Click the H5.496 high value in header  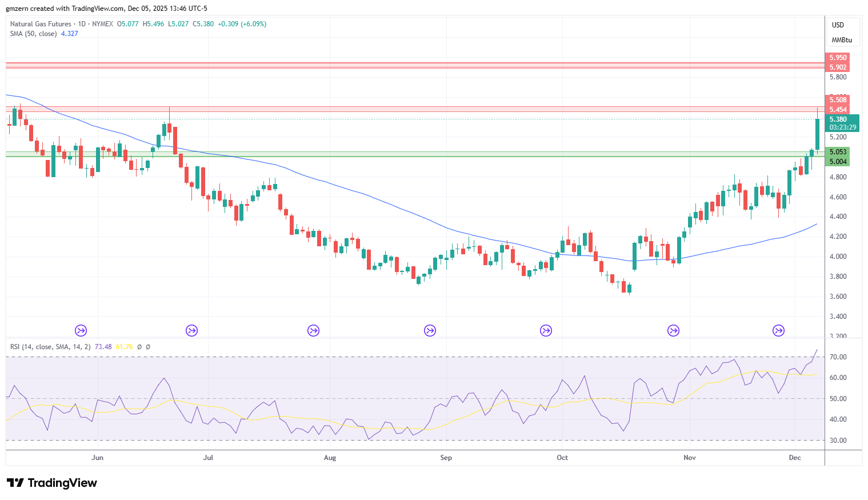pyautogui.click(x=154, y=24)
